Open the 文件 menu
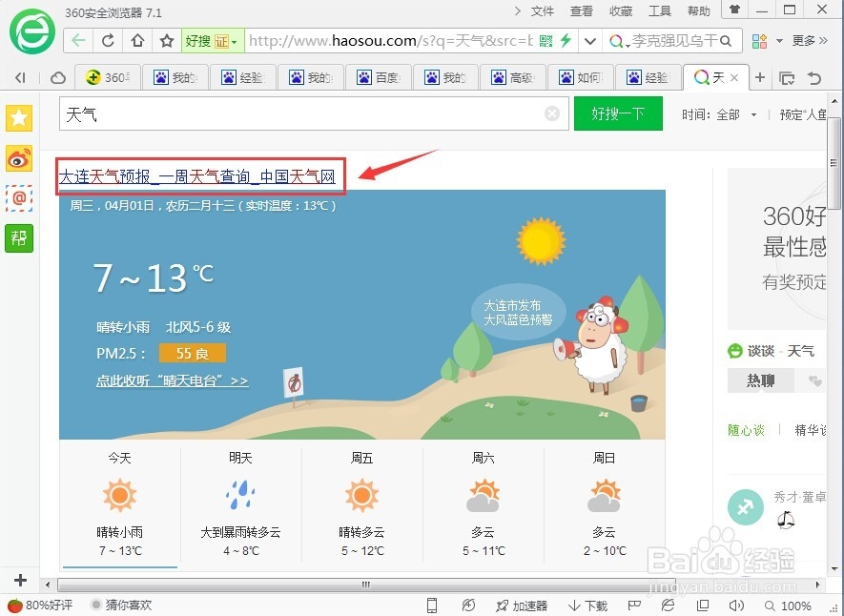This screenshot has width=844, height=616. 543,11
